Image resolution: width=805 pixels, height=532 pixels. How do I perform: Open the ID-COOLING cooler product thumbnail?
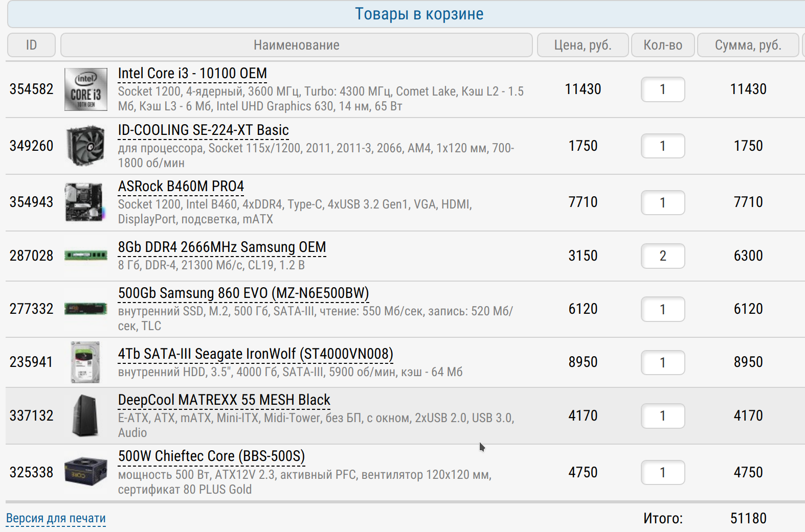coord(86,146)
